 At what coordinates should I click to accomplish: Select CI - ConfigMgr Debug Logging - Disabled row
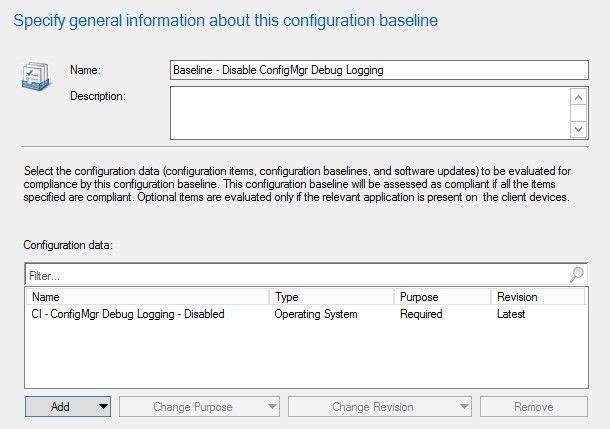click(x=306, y=314)
